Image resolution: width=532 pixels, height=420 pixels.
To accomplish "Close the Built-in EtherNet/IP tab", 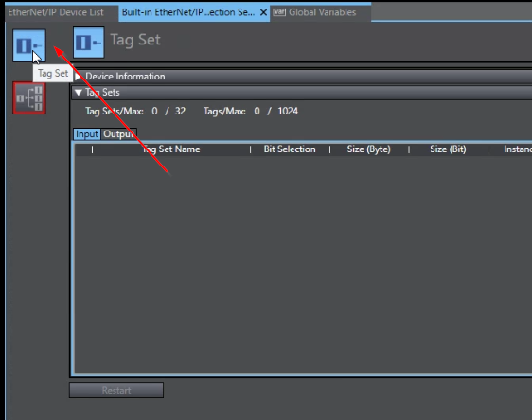I will [x=263, y=12].
